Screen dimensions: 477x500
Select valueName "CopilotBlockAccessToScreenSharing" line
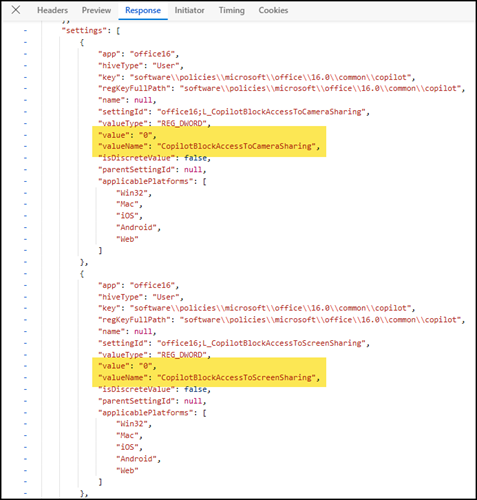point(209,378)
